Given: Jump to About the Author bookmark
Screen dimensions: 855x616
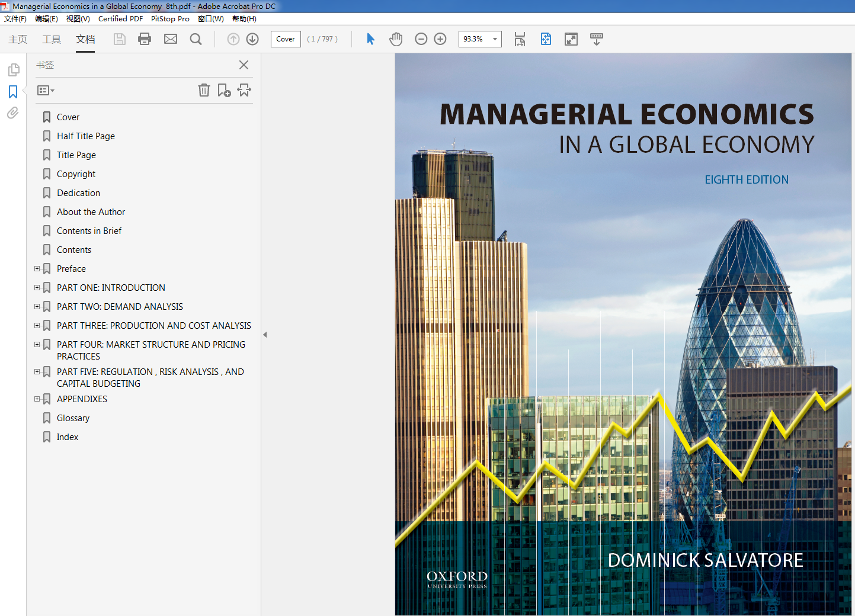Looking at the screenshot, I should pyautogui.click(x=91, y=212).
